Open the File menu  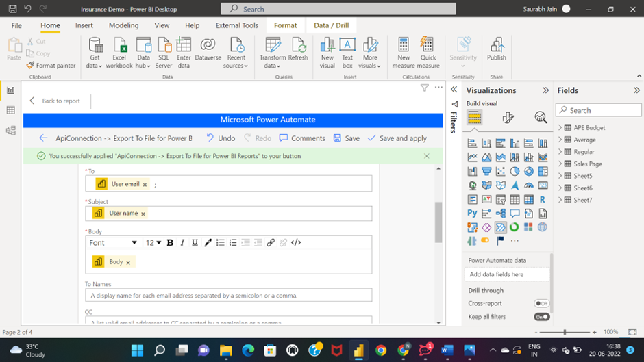click(16, 25)
